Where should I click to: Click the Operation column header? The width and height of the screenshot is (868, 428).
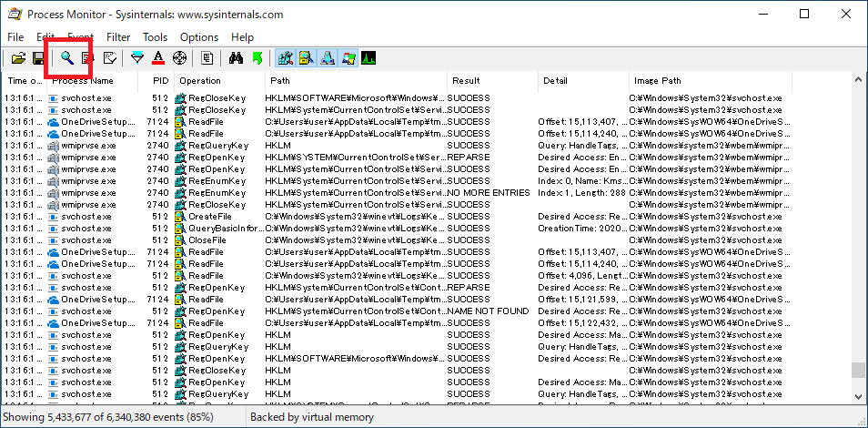[x=220, y=81]
